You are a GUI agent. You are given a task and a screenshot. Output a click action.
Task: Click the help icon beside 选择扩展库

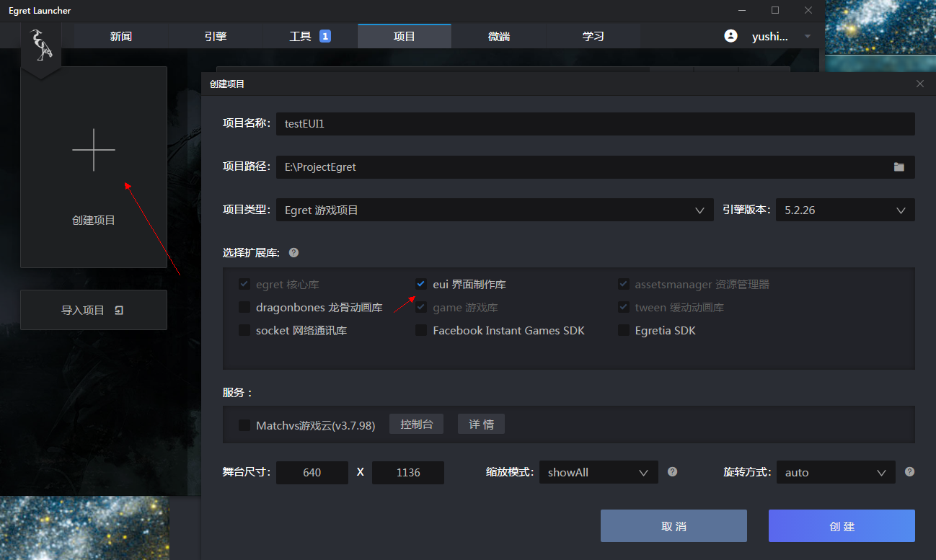tap(293, 252)
